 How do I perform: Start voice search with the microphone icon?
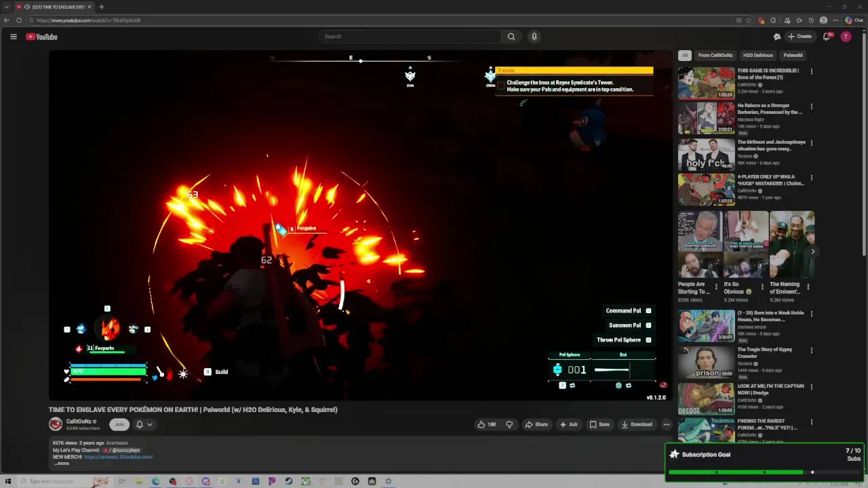tap(534, 37)
